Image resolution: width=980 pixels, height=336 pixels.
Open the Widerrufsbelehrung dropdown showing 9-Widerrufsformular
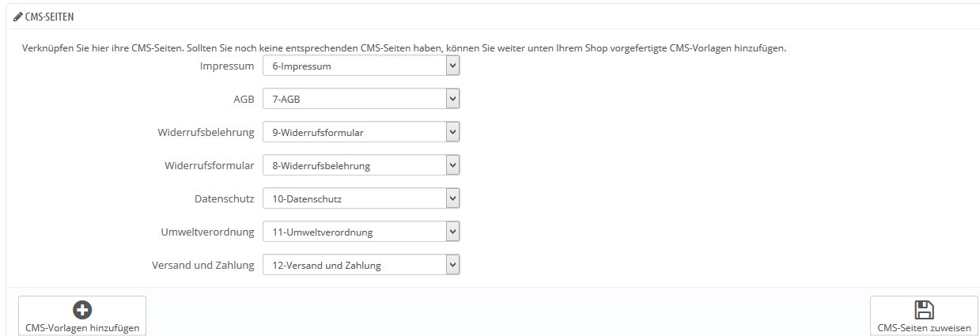click(361, 133)
